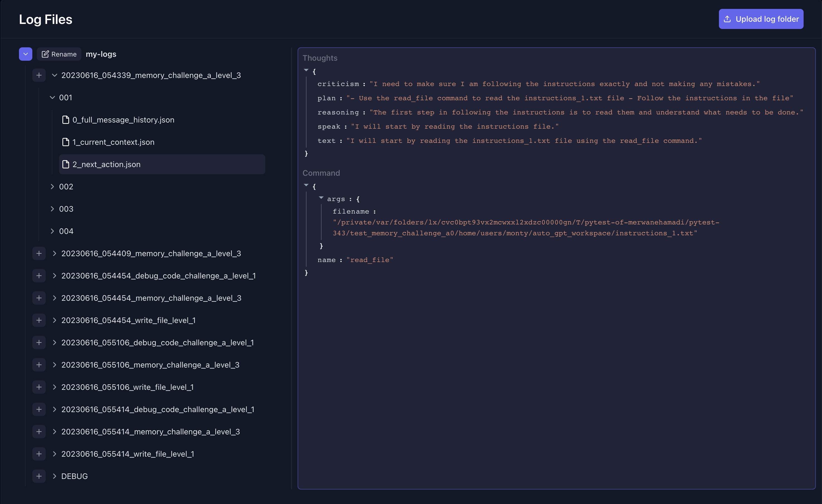The image size is (822, 504).
Task: Click the Rename button
Action: 59,54
